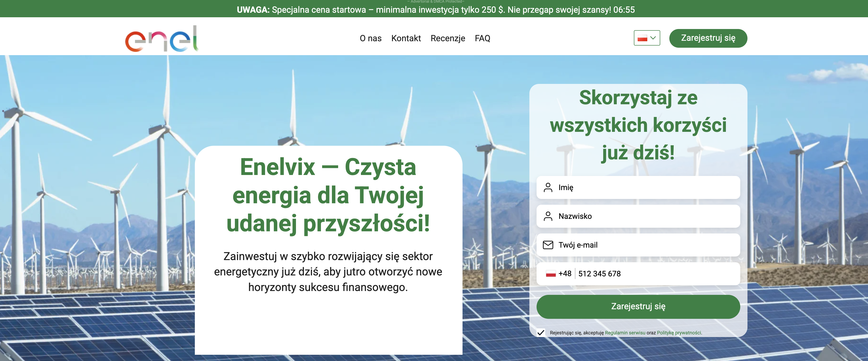Toggle the terms acceptance checkbox
Screen dimensions: 868x361
pos(541,333)
